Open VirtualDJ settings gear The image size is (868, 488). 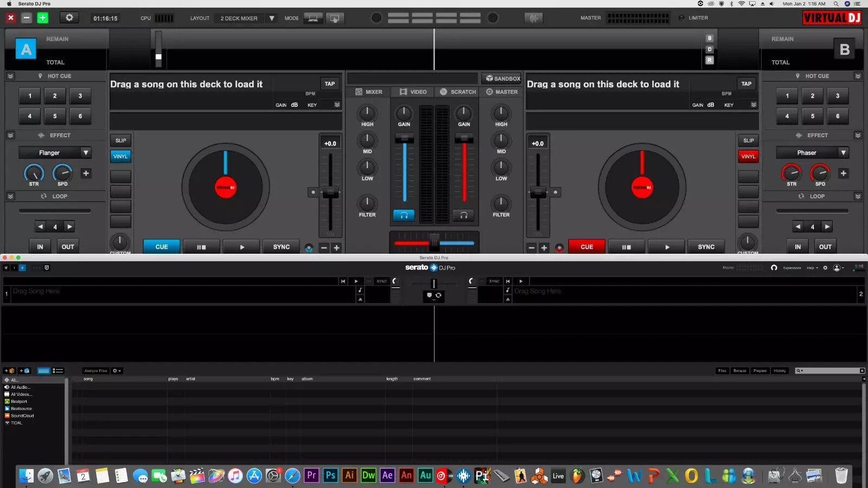tap(69, 18)
